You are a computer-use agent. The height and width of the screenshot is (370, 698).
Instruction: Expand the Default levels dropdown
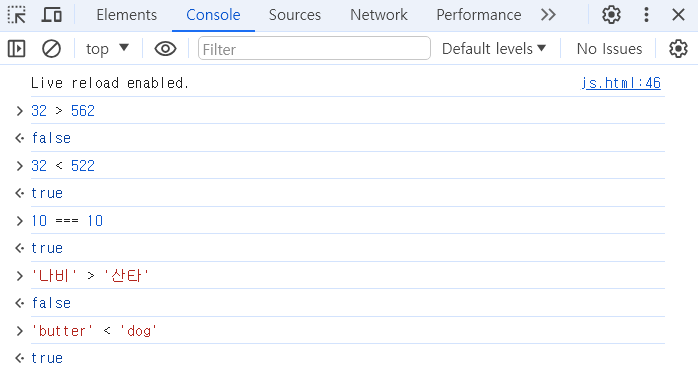tap(494, 49)
